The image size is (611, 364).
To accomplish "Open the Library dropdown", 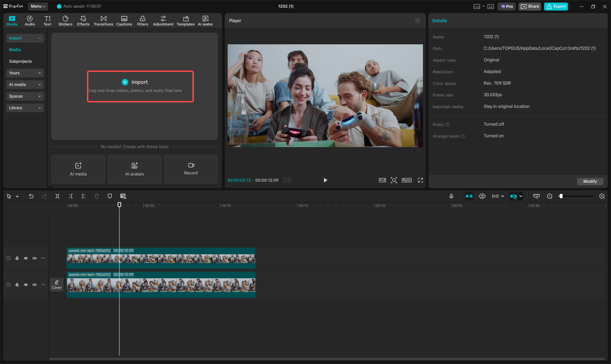I will 25,108.
